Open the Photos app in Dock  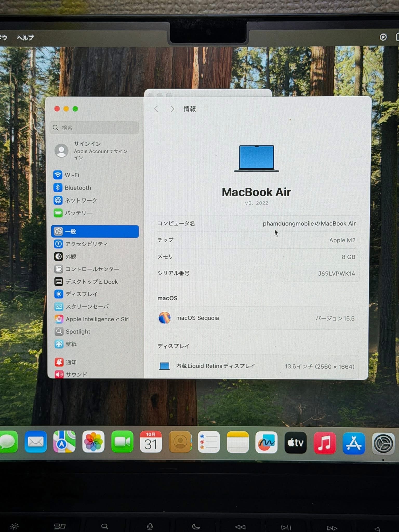point(93,442)
